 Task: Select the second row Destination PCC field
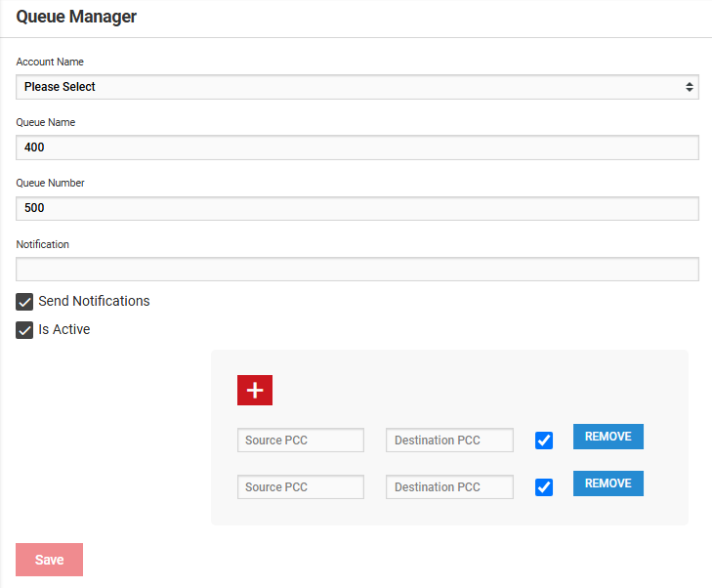click(449, 486)
